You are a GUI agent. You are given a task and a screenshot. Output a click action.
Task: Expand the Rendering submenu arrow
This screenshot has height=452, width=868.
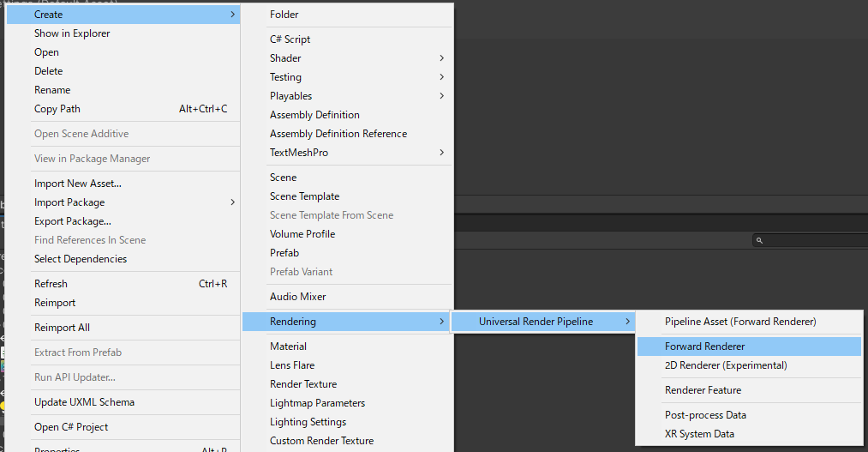pyautogui.click(x=442, y=322)
